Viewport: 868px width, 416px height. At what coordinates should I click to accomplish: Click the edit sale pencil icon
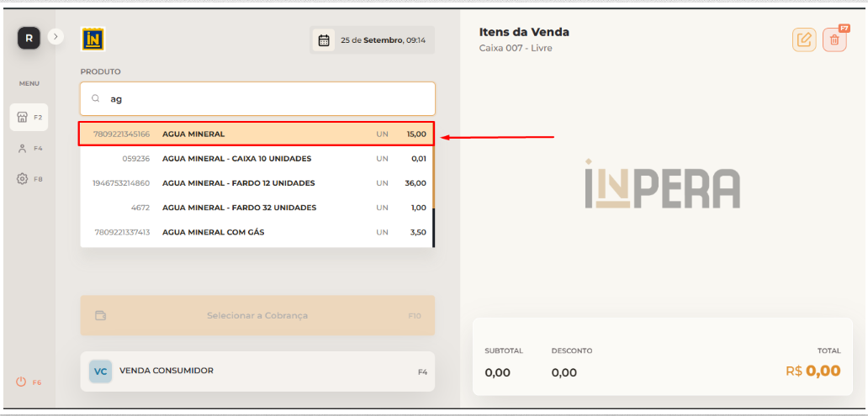804,39
